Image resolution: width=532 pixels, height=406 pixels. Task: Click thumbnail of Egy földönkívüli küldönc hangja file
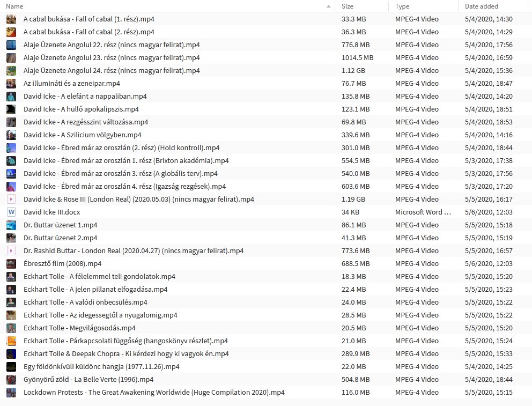(11, 367)
